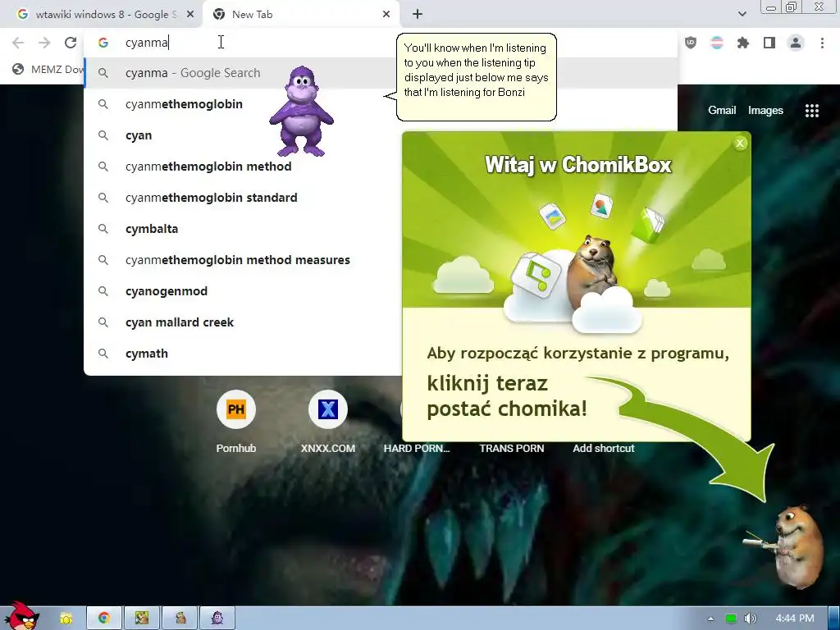Show hidden system tray icons
The width and height of the screenshot is (840, 630).
click(x=711, y=619)
